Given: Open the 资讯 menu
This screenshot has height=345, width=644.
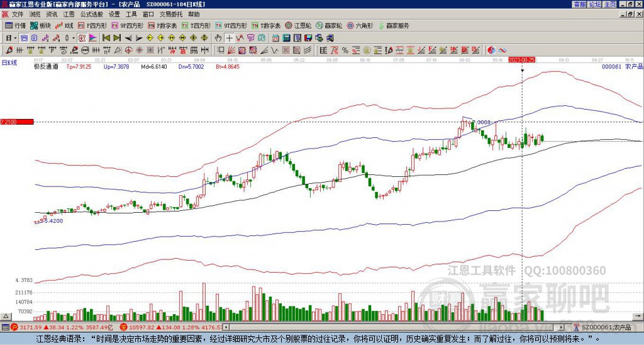Looking at the screenshot, I should (x=52, y=14).
